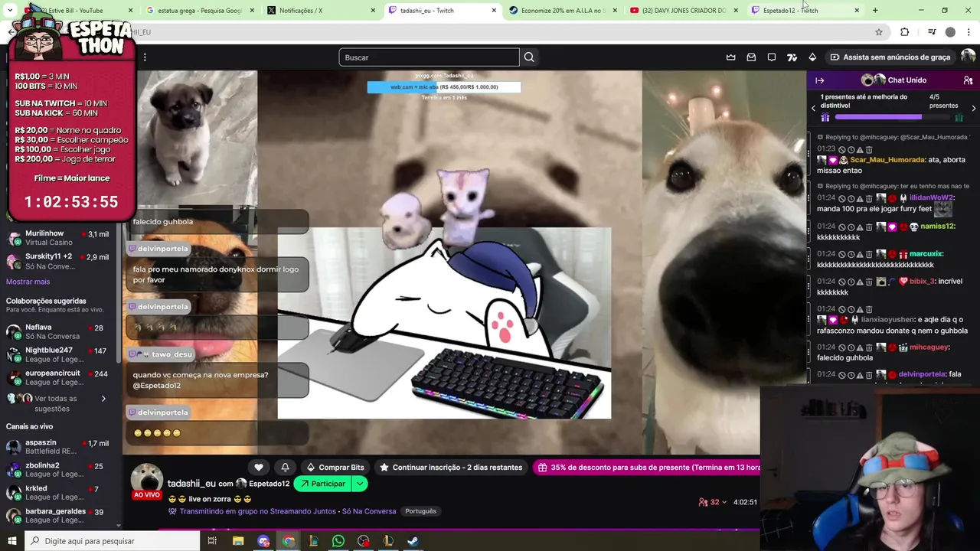Ban user icon on 01:23 chat message
This screenshot has height=551, width=980.
click(x=841, y=149)
